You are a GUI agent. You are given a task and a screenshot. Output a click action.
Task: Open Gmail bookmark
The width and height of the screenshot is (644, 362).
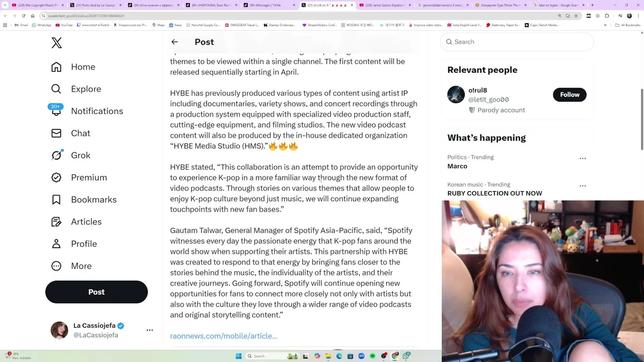21,25
